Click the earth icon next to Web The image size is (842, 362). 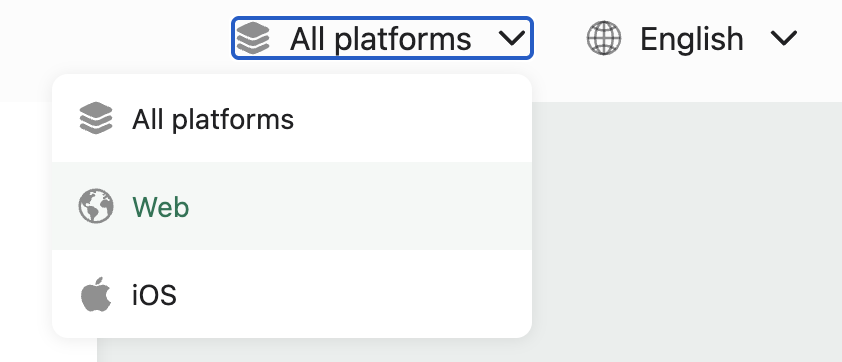[96, 206]
